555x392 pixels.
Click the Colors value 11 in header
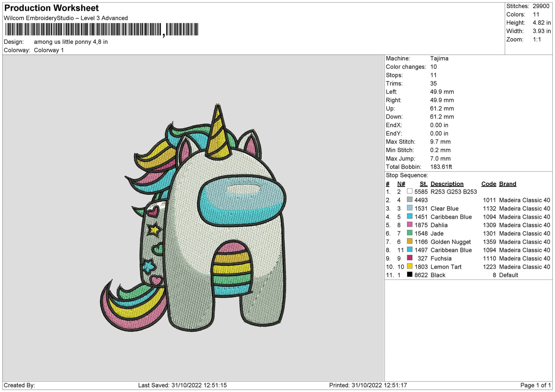tap(536, 15)
